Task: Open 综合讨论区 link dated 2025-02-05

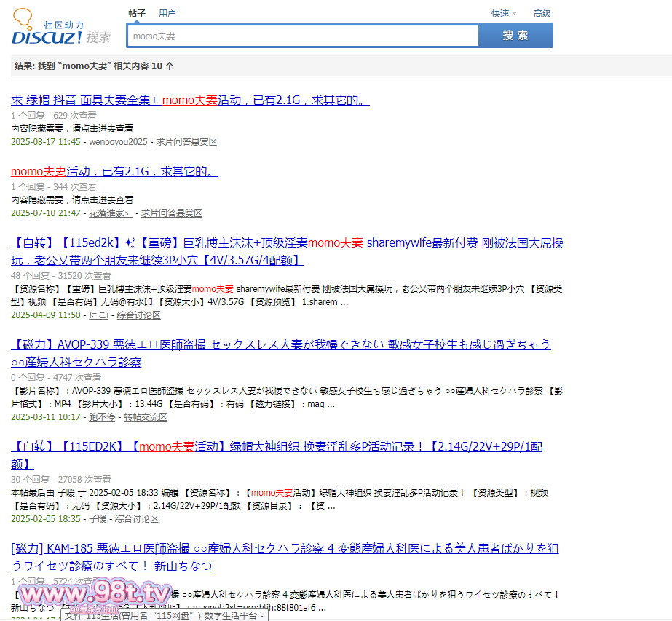Action: pyautogui.click(x=138, y=519)
